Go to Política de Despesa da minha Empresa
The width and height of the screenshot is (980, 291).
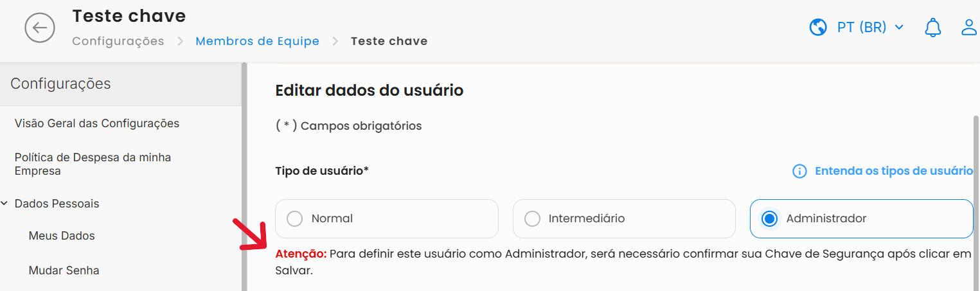pos(93,164)
